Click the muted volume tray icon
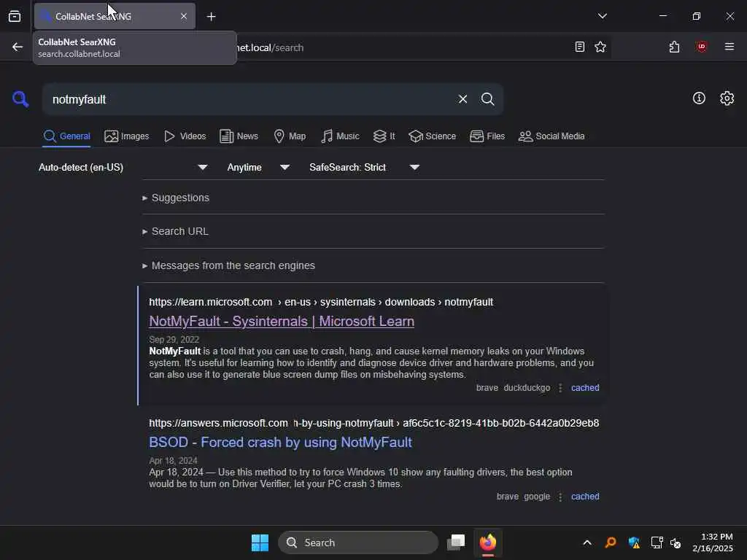Screen dimensions: 747x560 (x=676, y=542)
